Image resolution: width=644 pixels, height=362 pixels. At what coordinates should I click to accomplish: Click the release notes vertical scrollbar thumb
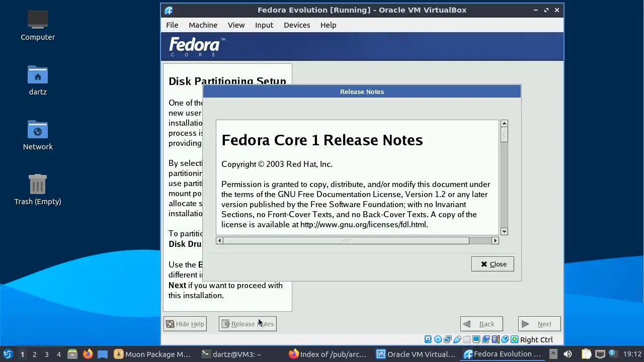pos(504,135)
